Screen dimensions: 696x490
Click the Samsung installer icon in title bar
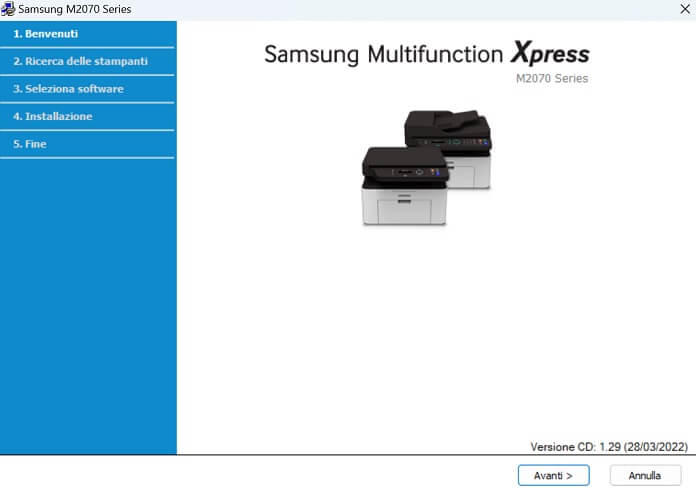click(x=9, y=9)
